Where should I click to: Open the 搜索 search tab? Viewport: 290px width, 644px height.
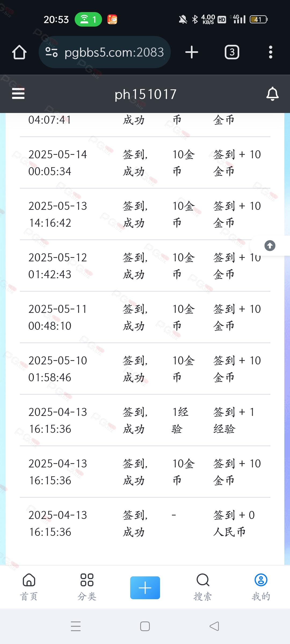pos(203,587)
